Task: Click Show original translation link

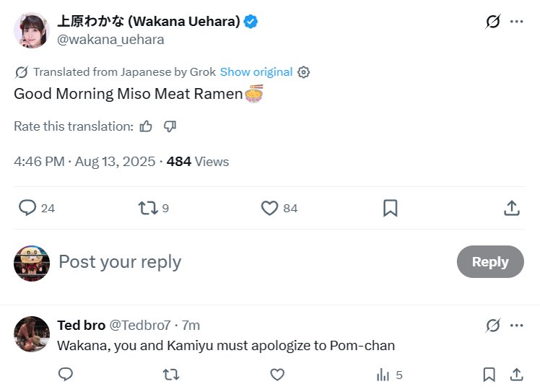Action: point(256,72)
